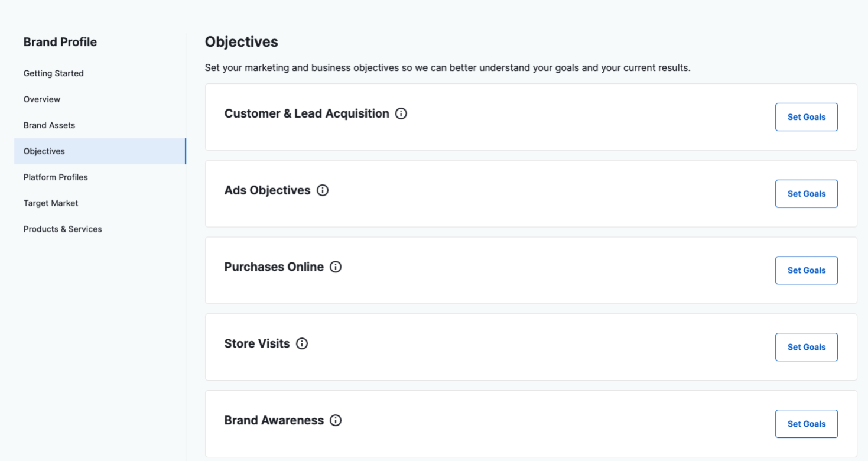Click info icon next to Store Visits
The height and width of the screenshot is (461, 868).
302,343
